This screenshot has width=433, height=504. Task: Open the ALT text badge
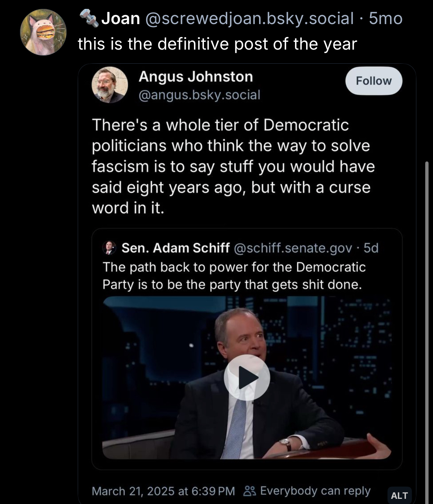pyautogui.click(x=399, y=495)
